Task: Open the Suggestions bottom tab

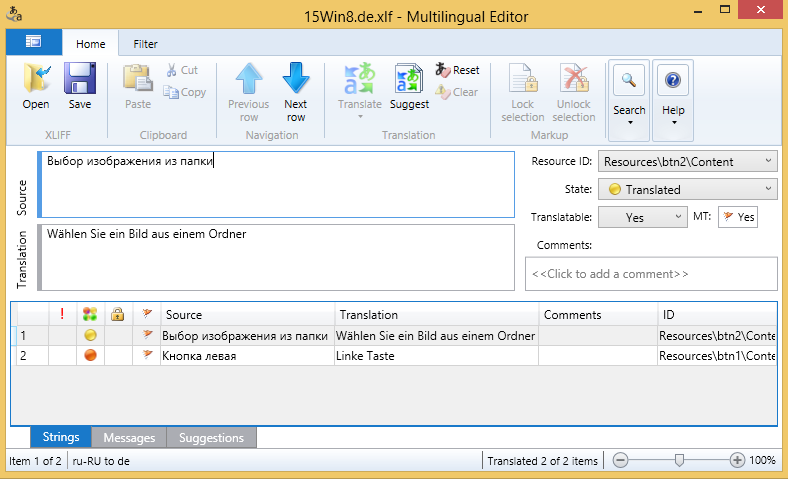Action: click(x=211, y=438)
